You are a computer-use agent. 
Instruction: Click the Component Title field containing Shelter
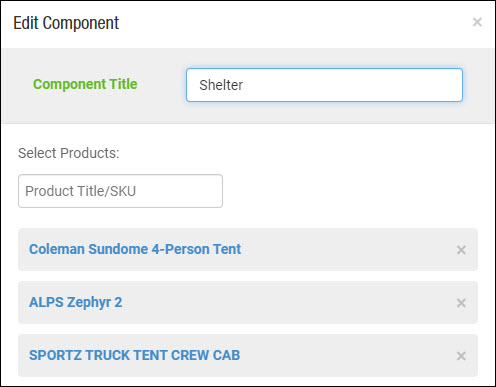point(324,85)
